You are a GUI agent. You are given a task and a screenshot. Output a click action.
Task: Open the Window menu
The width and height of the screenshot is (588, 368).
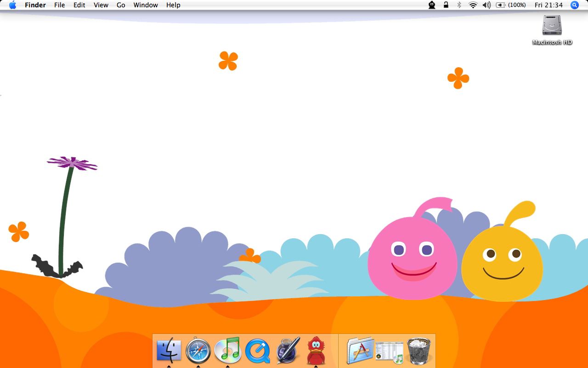pos(146,5)
